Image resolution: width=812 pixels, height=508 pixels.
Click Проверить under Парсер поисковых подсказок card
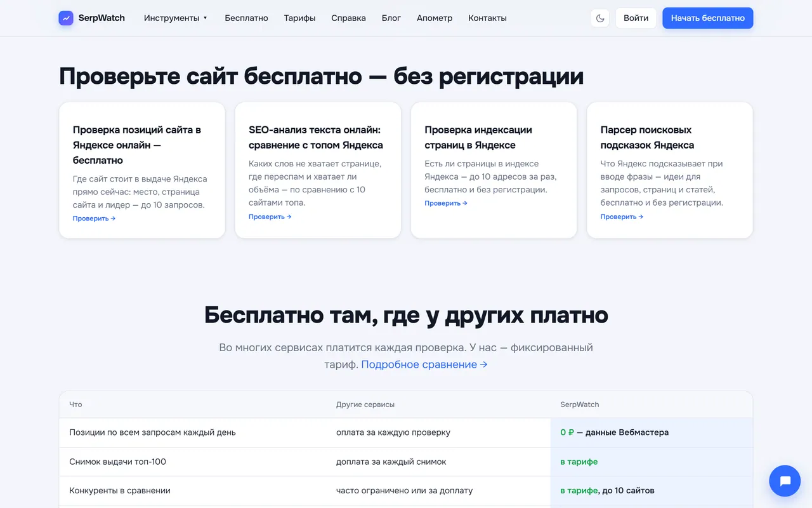point(622,217)
